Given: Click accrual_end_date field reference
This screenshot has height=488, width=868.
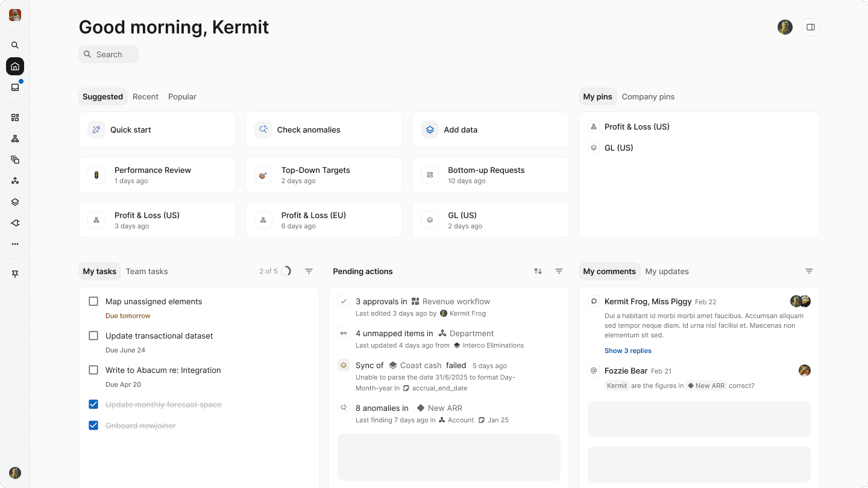Looking at the screenshot, I should 435,388.
